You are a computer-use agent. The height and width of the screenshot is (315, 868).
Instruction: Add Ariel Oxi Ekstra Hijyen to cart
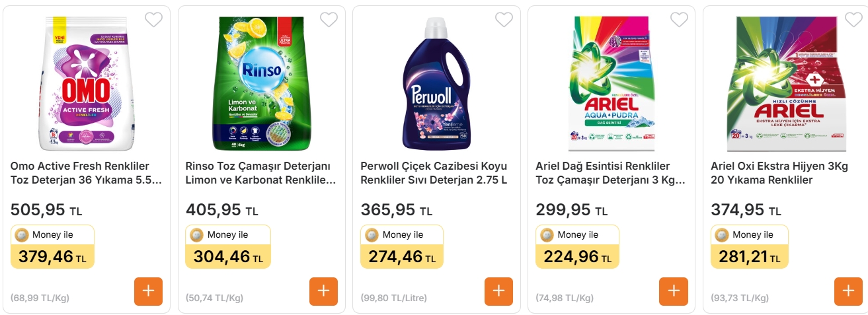click(848, 291)
